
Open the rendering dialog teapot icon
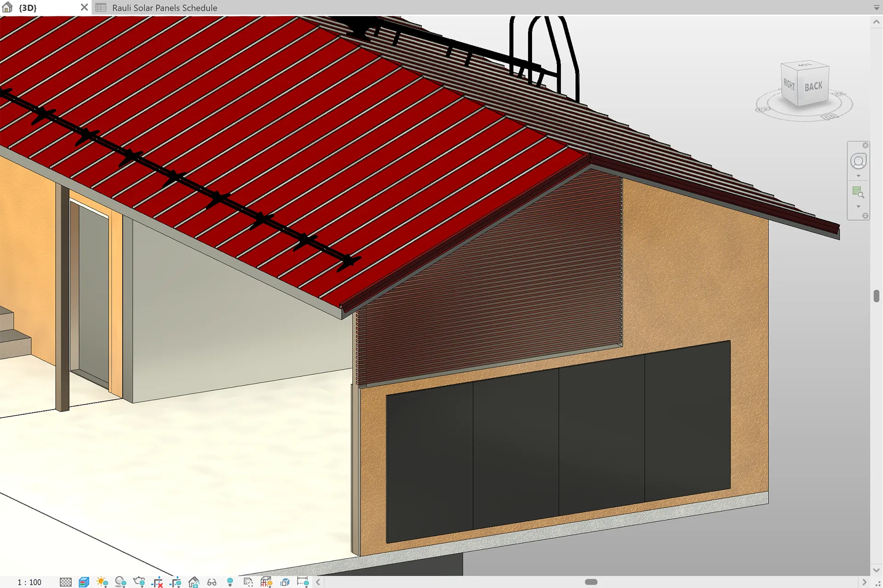[139, 582]
